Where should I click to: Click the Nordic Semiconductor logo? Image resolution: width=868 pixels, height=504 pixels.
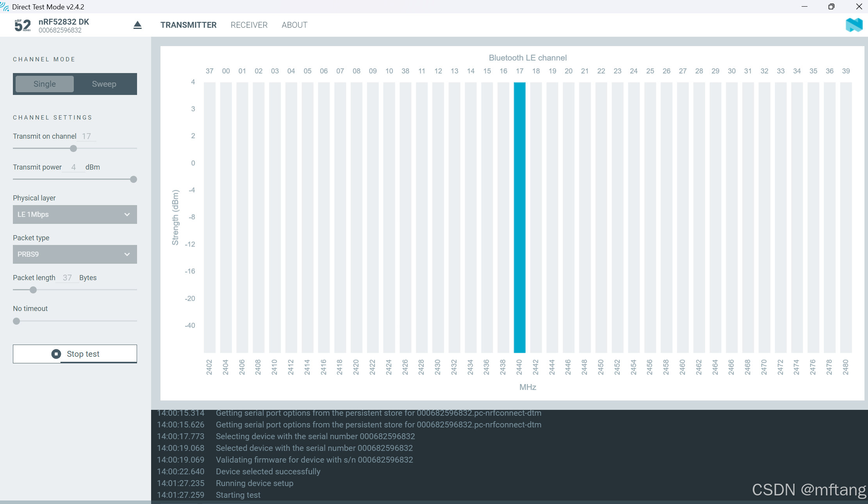pos(854,25)
